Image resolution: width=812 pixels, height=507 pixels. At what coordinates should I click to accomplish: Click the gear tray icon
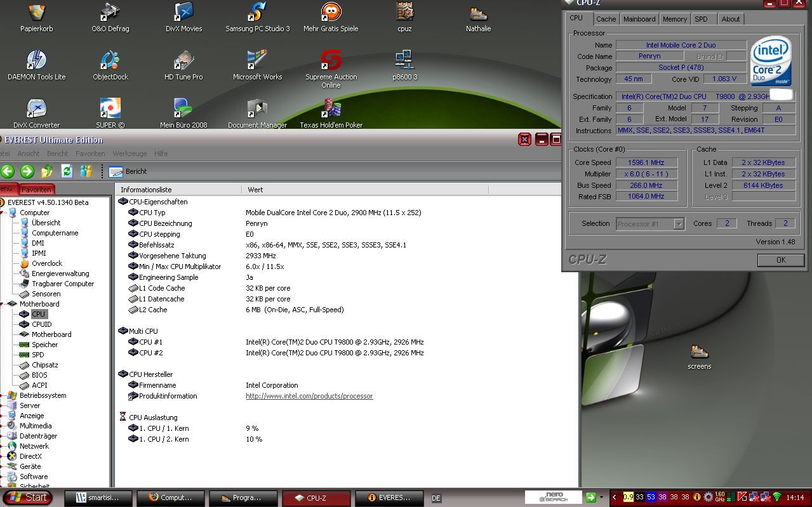point(708,497)
